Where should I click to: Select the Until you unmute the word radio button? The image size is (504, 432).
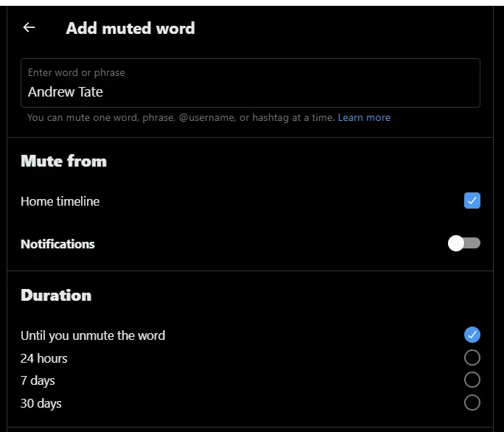point(472,335)
